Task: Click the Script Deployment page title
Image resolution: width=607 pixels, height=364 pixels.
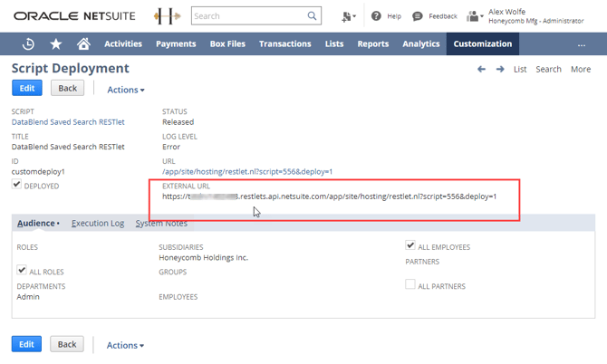Action: click(x=70, y=68)
